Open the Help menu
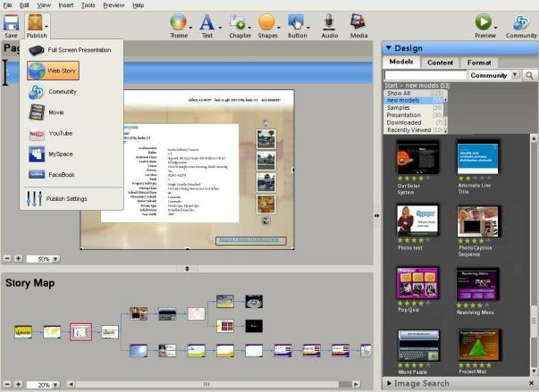 pyautogui.click(x=139, y=5)
